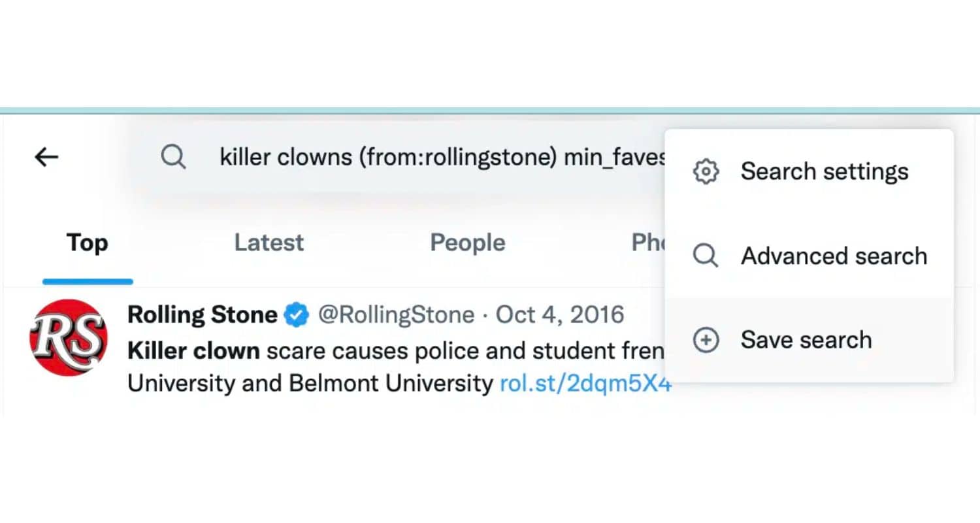This screenshot has width=980, height=523.
Task: Switch to the Top results tab
Action: click(x=88, y=243)
